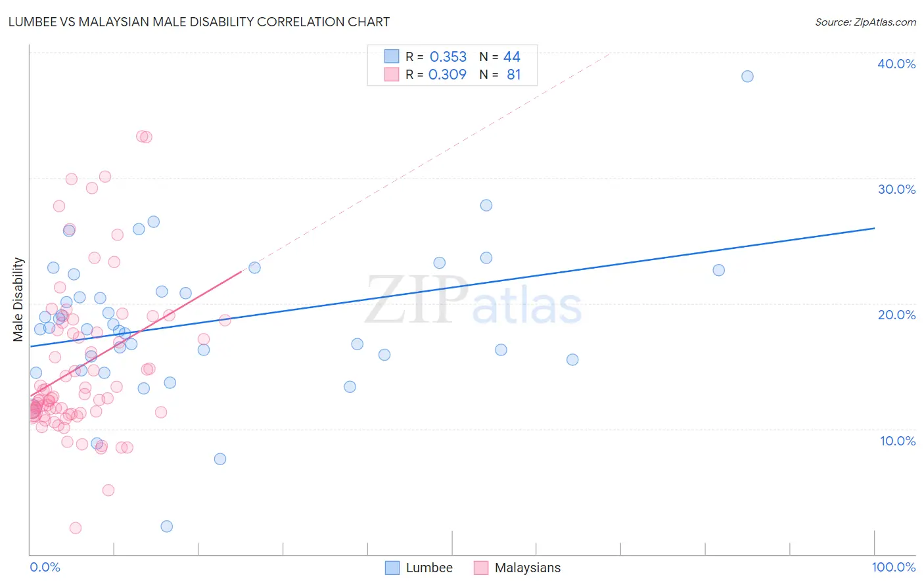924x586 pixels.
Task: Click the chart title text
Action: 199,22
